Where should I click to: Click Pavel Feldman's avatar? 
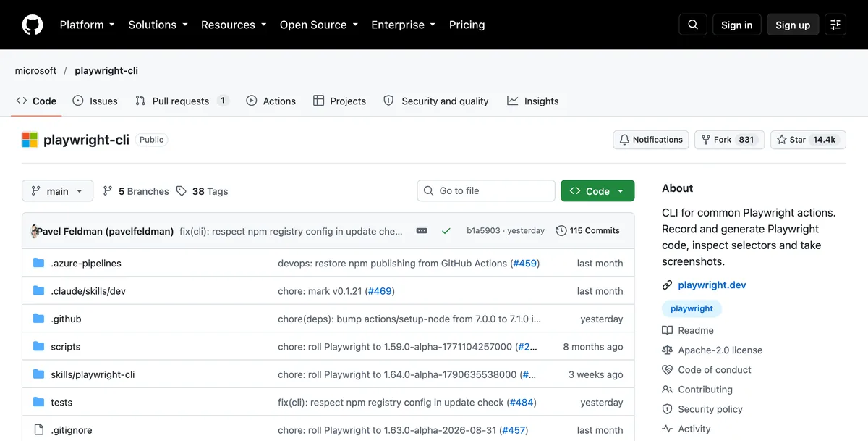[x=33, y=231]
